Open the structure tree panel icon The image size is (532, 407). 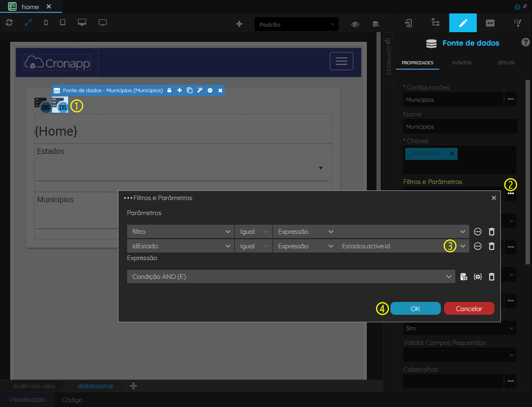pos(435,23)
